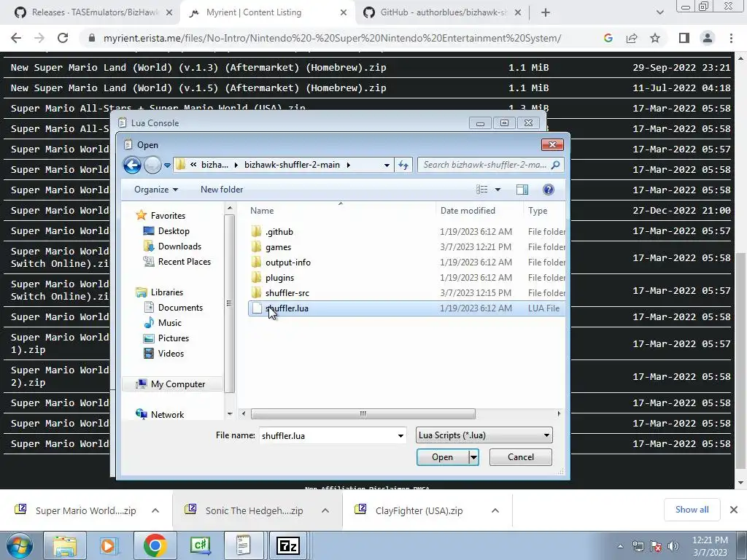The image size is (747, 560).
Task: Click bizhawk-shuffler-2-main in address path
Action: click(x=292, y=165)
